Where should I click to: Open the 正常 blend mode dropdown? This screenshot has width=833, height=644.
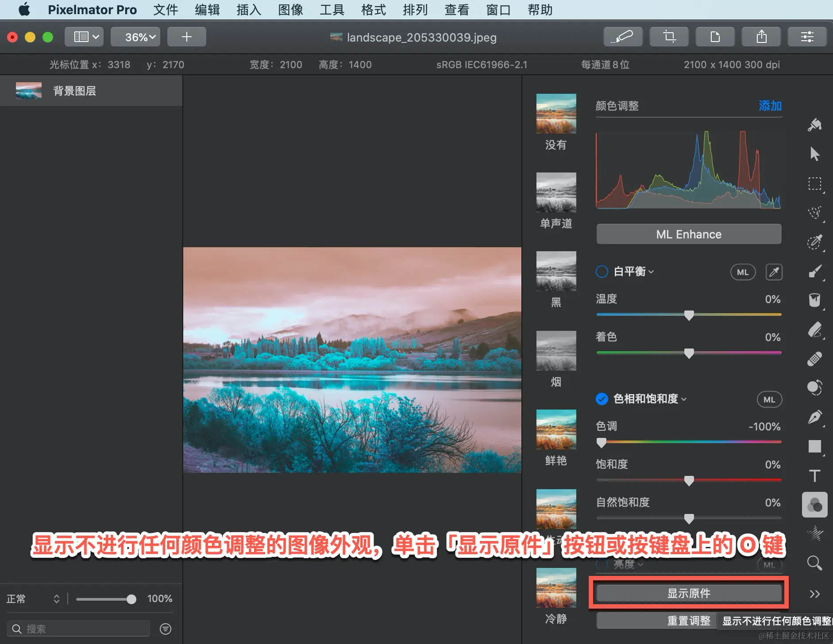(33, 599)
